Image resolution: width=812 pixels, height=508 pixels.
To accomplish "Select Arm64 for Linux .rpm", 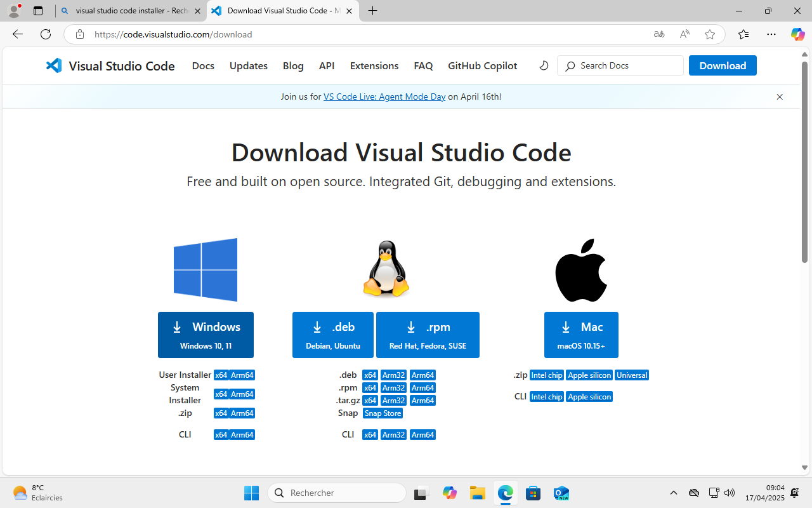I will 422,388.
